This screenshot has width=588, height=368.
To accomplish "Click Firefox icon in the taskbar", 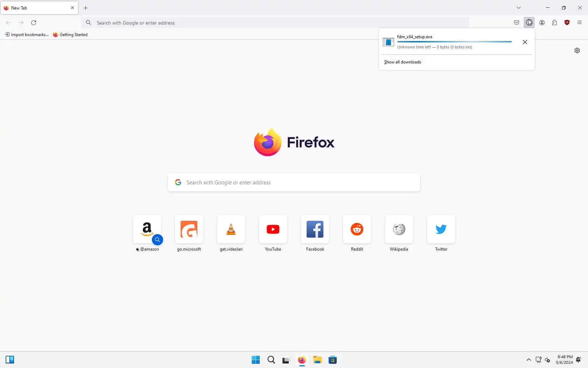I will tap(302, 360).
